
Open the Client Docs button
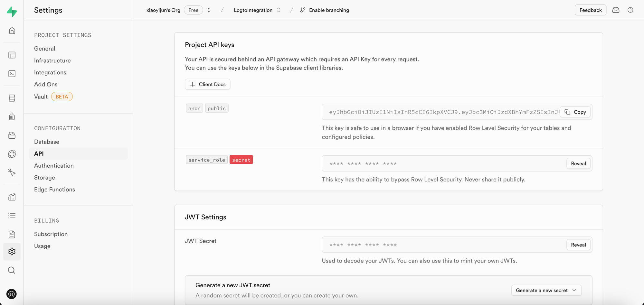(207, 84)
